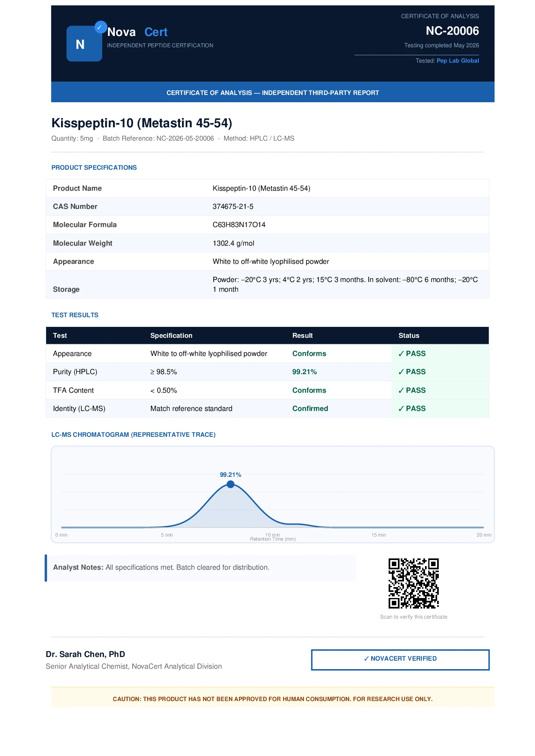Open the Pep Lab Global link
The height and width of the screenshot is (756, 535).
[458, 61]
